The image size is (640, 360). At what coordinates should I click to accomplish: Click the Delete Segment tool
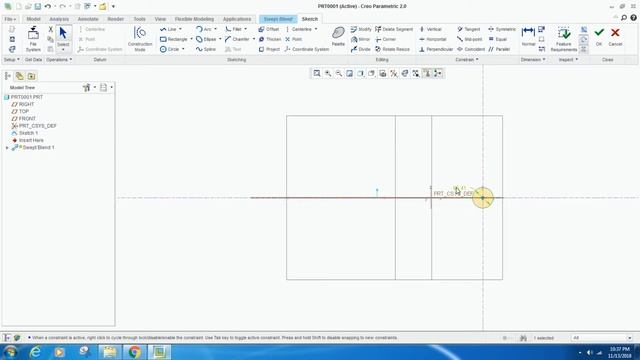pos(394,29)
